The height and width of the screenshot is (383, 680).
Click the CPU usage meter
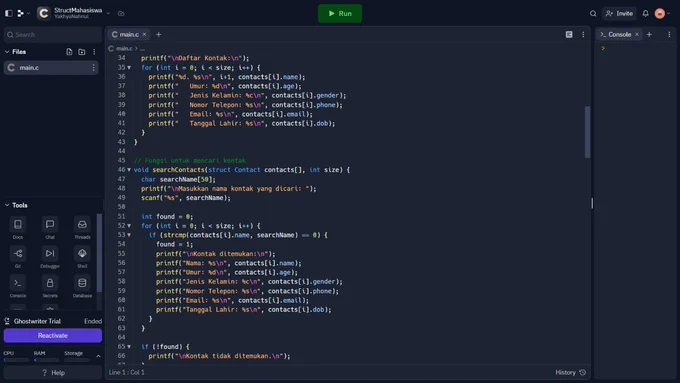point(16,357)
